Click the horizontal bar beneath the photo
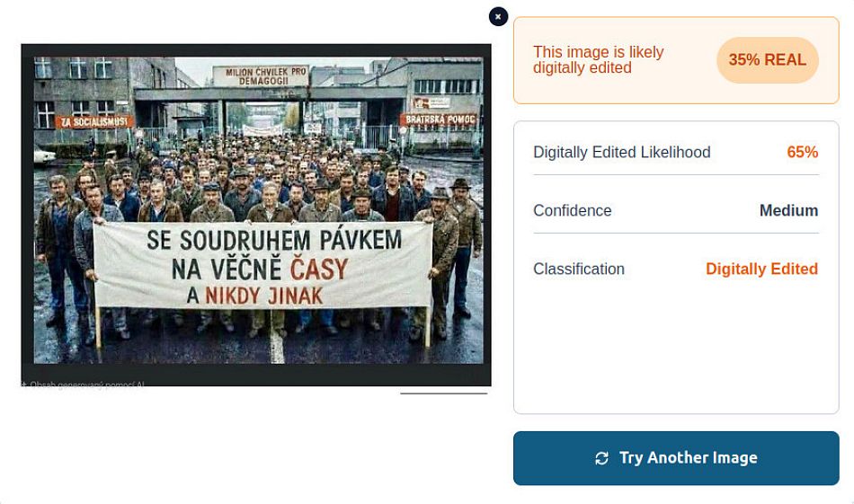Viewport: 854px width, 504px height. (x=443, y=393)
